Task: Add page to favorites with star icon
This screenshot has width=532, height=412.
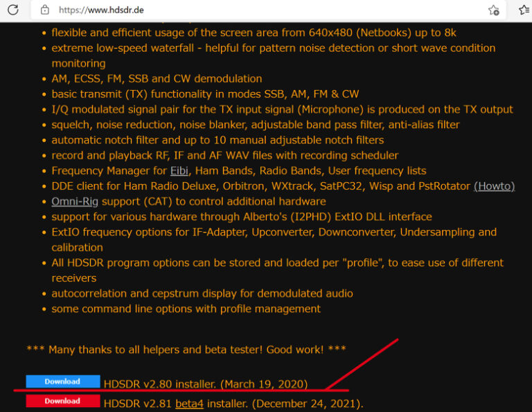Action: coord(493,10)
